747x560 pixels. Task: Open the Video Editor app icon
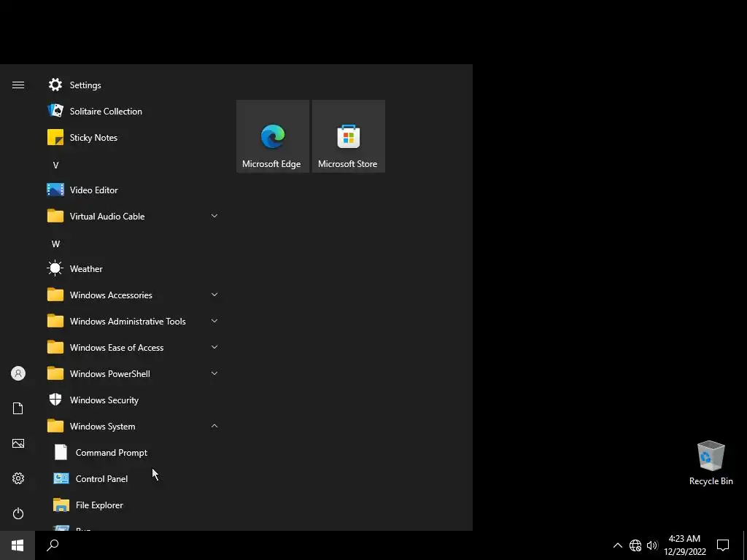pos(55,190)
